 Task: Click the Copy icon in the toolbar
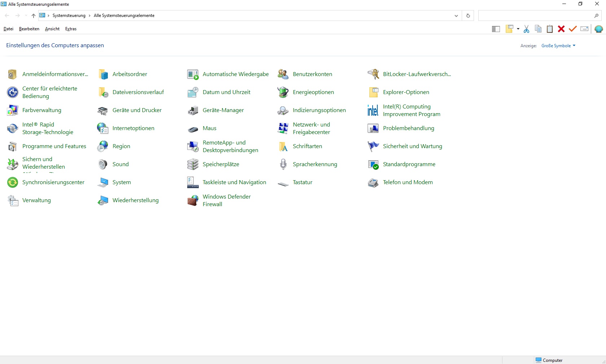[x=538, y=29]
